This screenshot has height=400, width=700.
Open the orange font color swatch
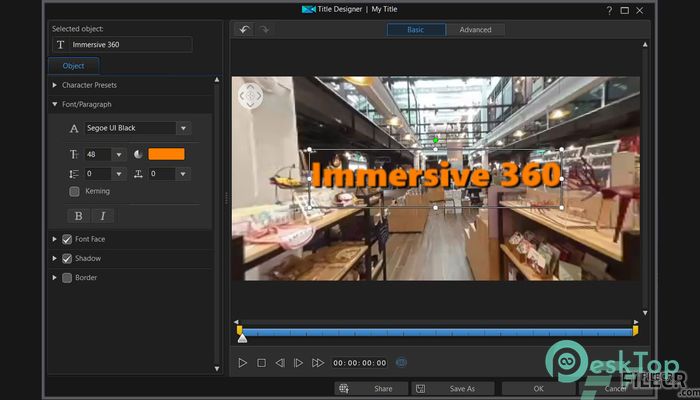(x=166, y=154)
